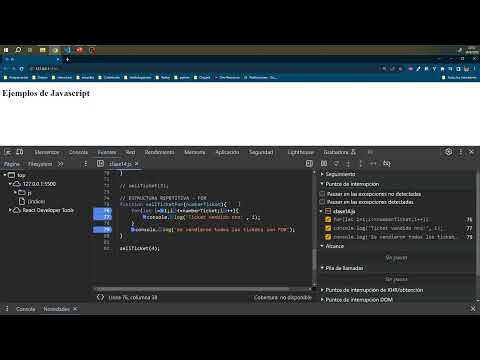Viewport: 480px width, 360px height.
Task: Expand the js folder node
Action: (15, 192)
